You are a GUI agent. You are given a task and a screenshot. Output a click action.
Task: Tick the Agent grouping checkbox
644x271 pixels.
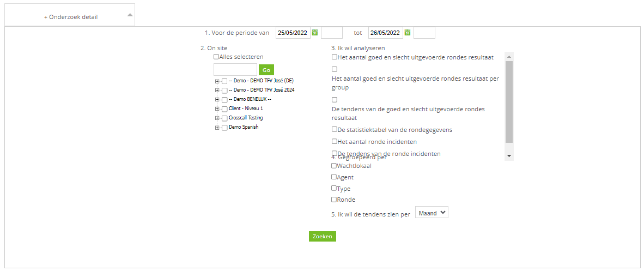[334, 177]
